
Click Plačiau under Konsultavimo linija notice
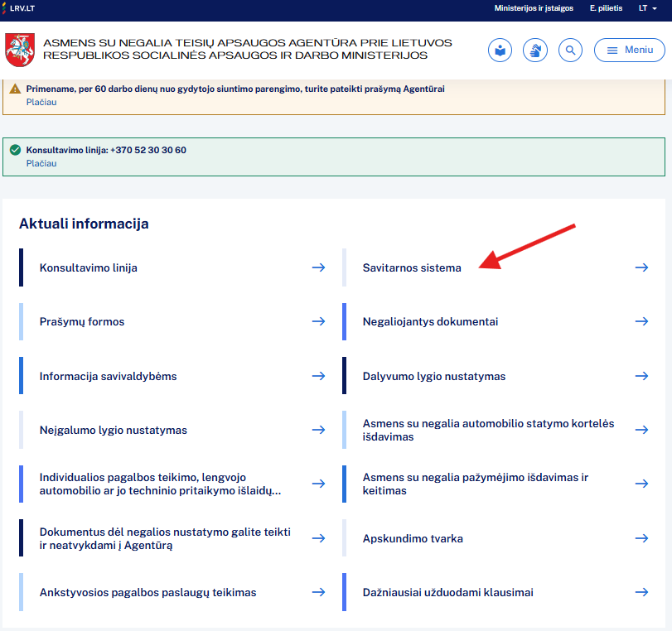click(x=41, y=163)
